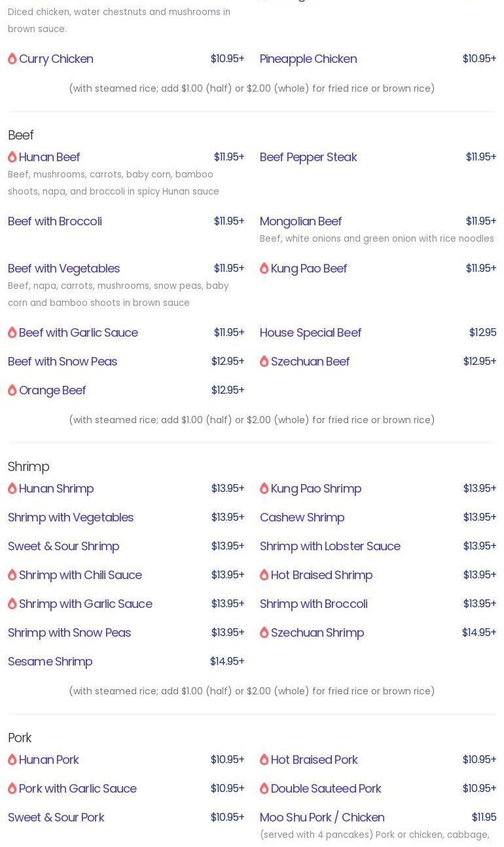This screenshot has width=504, height=847.
Task: Click the spicy icon next to Curry Chicken
Action: pyautogui.click(x=12, y=59)
